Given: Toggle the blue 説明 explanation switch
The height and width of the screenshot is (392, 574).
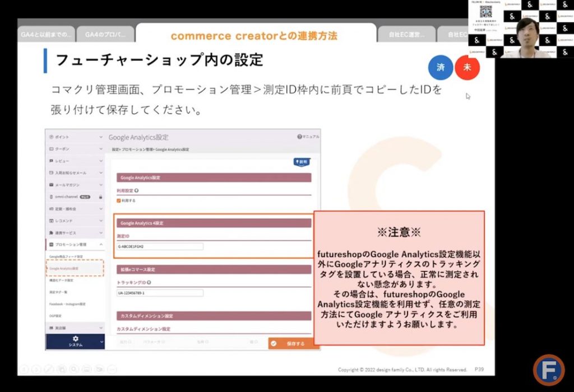Looking at the screenshot, I should click(302, 162).
